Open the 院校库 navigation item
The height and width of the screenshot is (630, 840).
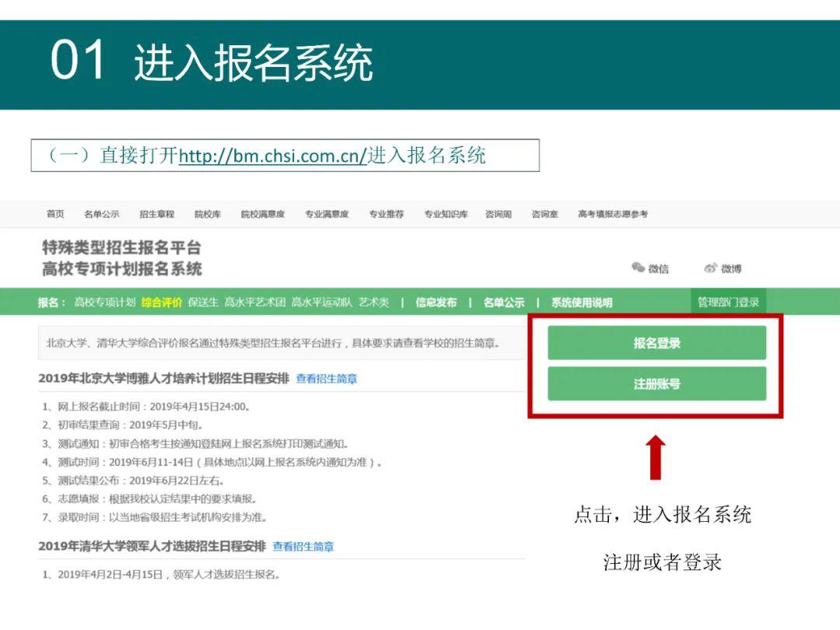tap(208, 215)
